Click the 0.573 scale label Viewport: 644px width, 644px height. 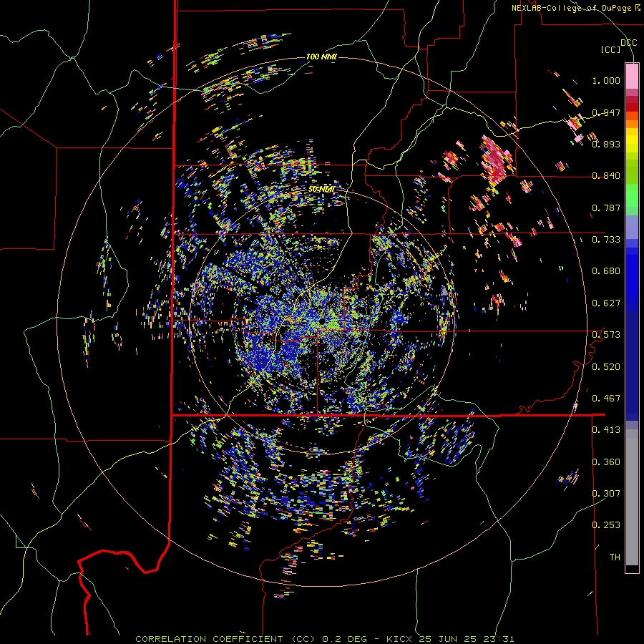[606, 335]
